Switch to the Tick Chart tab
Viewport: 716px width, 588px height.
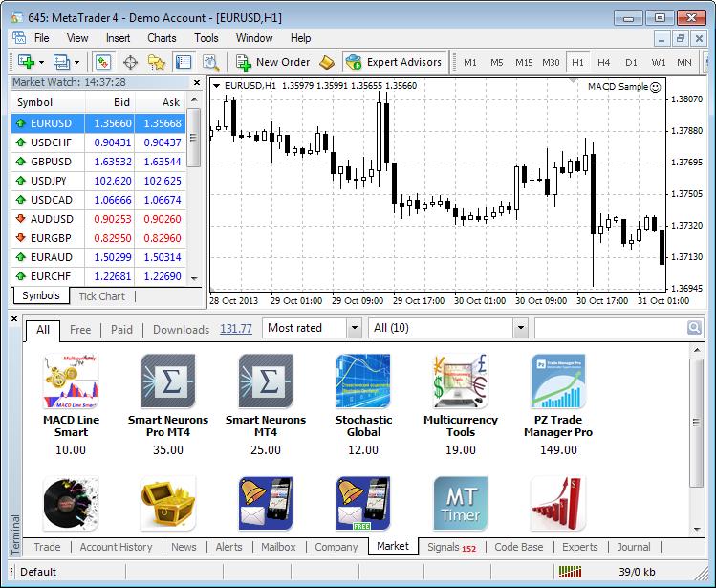pyautogui.click(x=102, y=296)
